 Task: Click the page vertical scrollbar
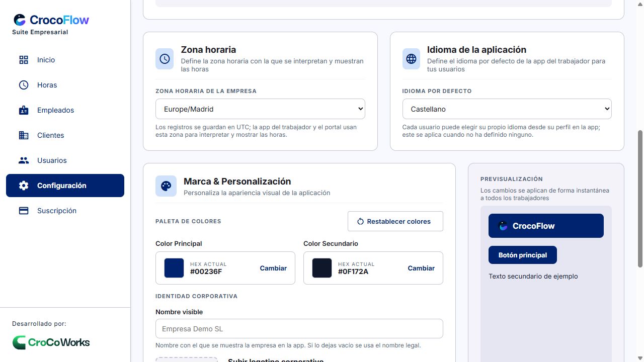click(x=640, y=199)
